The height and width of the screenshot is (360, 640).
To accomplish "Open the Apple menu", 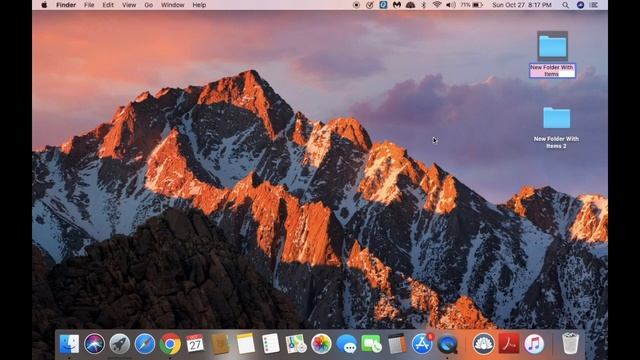I will (x=44, y=5).
